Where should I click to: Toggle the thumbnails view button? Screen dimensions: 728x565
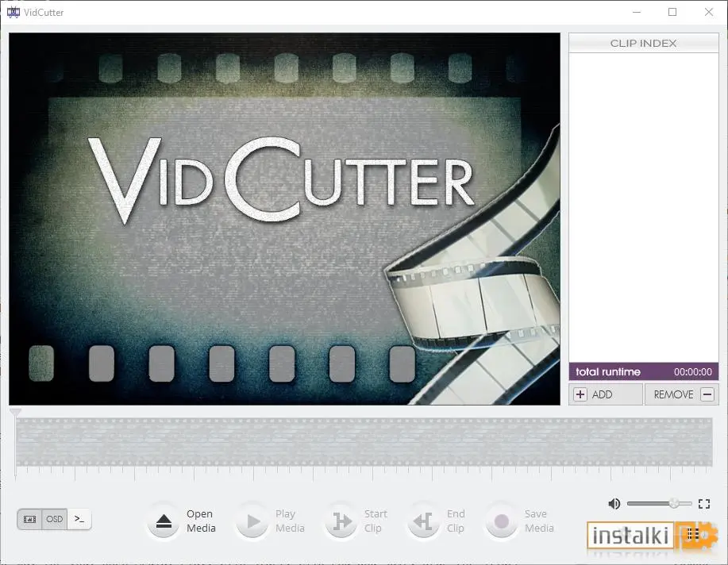tap(29, 519)
